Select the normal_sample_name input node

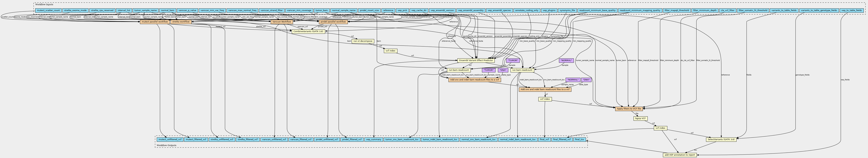pyautogui.click(x=343, y=10)
